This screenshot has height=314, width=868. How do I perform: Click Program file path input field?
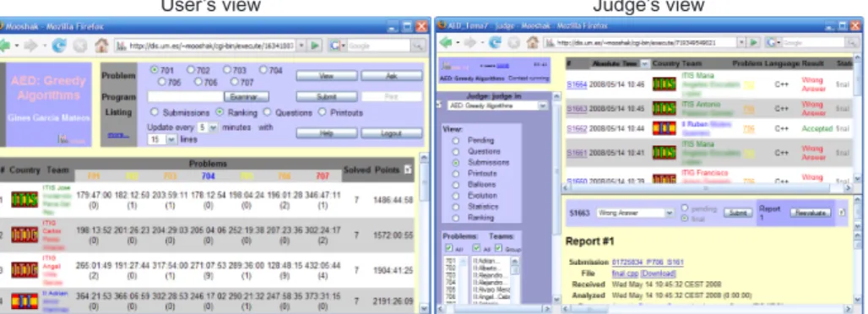click(186, 97)
